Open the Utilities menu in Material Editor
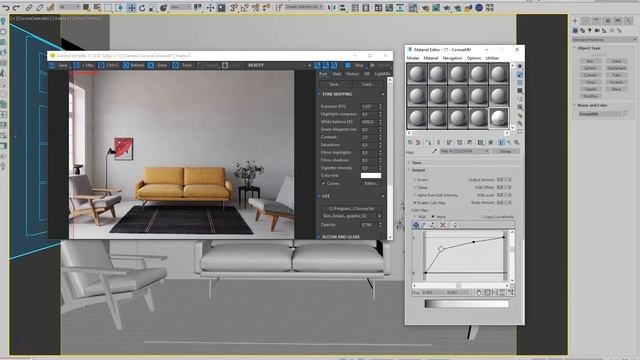 tap(492, 58)
